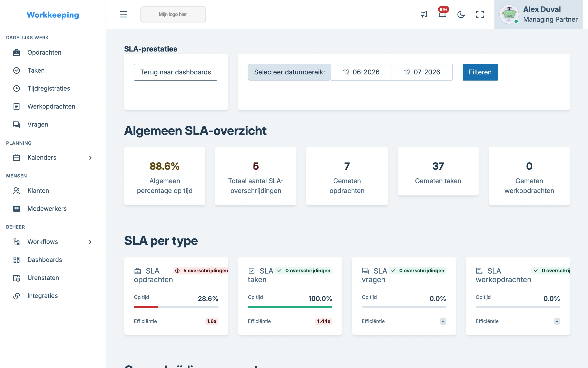The height and width of the screenshot is (368, 588).
Task: Click the empty SLA vragen progress bar
Action: pos(404,307)
